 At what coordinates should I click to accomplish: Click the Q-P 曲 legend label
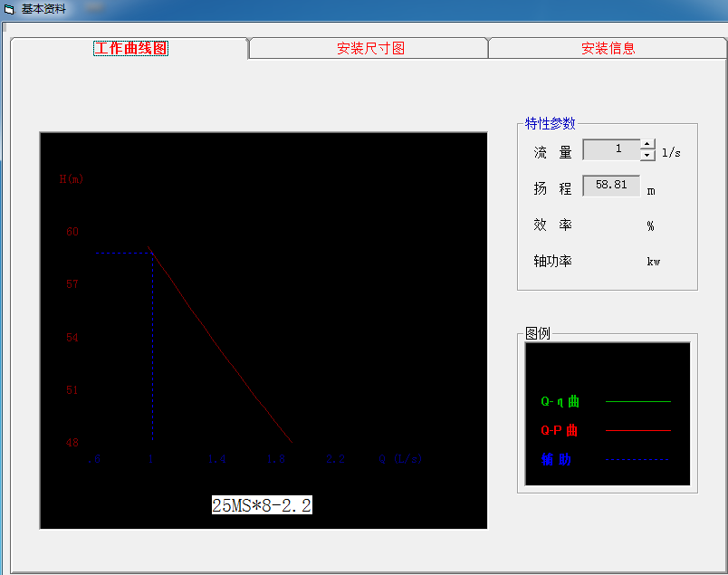[559, 430]
